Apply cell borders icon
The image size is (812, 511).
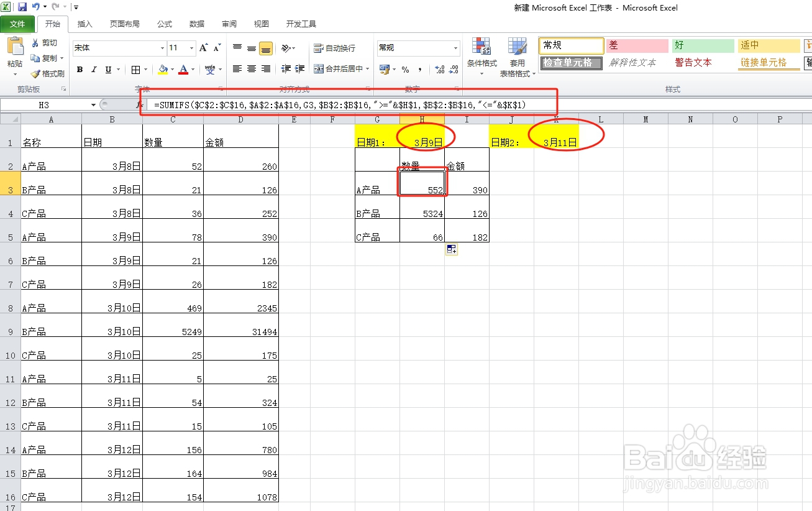[136, 70]
